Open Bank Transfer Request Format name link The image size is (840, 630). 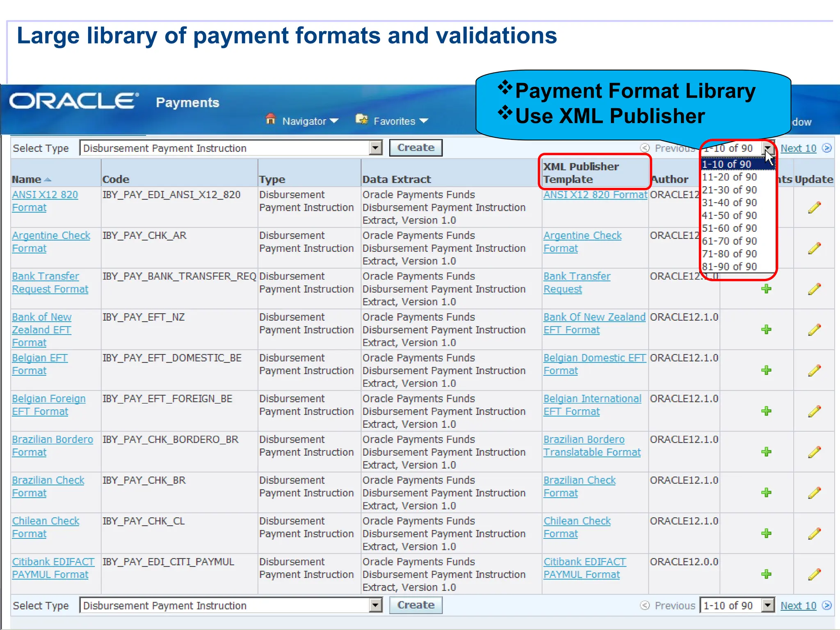click(x=50, y=283)
